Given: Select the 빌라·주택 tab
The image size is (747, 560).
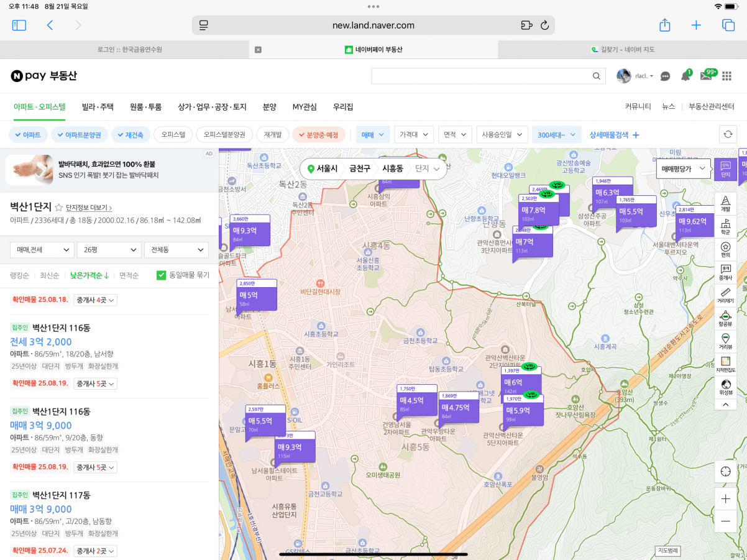Looking at the screenshot, I should click(x=98, y=107).
